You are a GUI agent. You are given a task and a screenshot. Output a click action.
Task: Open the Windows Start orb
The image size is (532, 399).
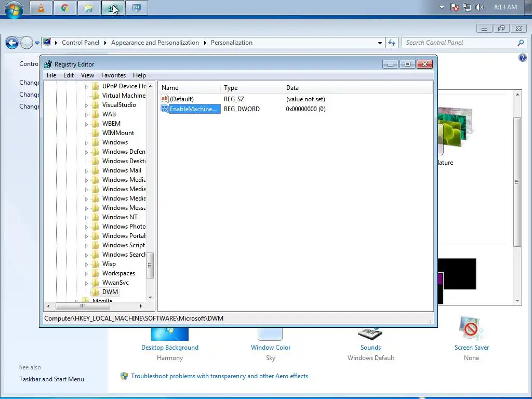(14, 9)
